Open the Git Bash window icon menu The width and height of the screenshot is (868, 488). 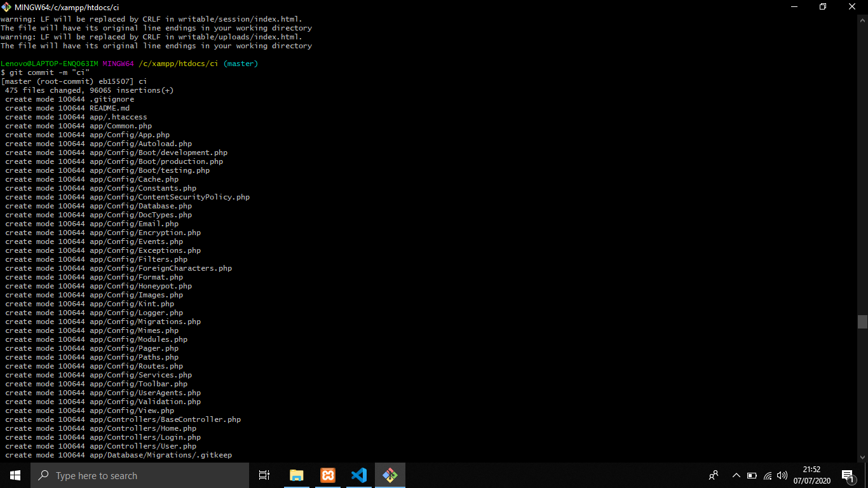coord(6,7)
